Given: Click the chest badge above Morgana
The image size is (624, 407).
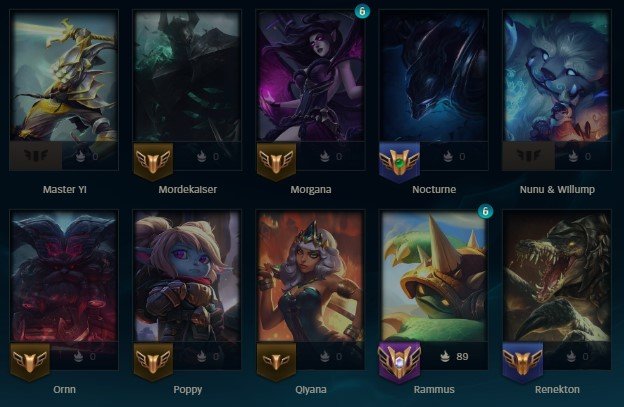Looking at the screenshot, I should 362,11.
